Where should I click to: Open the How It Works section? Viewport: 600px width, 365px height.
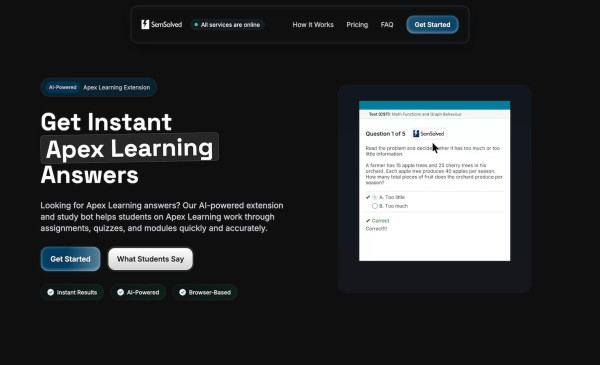click(313, 24)
